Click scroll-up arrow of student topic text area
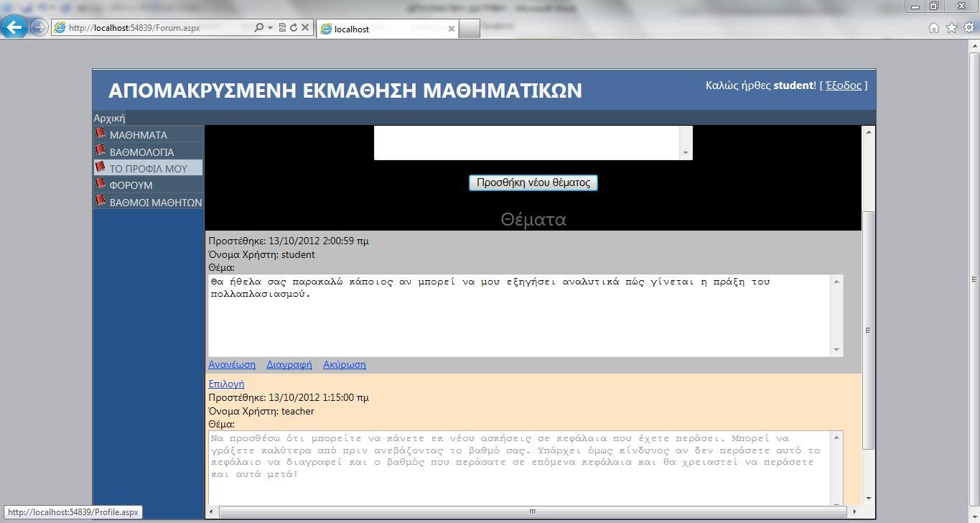This screenshot has width=980, height=523. tap(836, 281)
